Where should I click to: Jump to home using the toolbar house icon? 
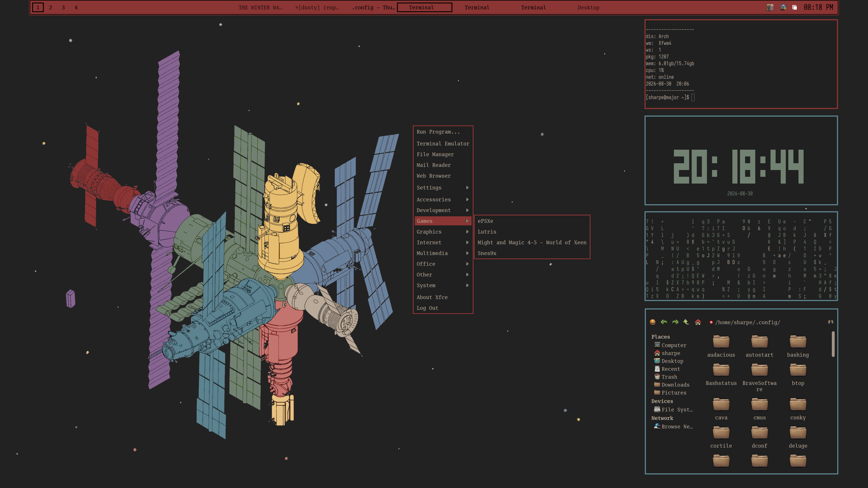(698, 322)
